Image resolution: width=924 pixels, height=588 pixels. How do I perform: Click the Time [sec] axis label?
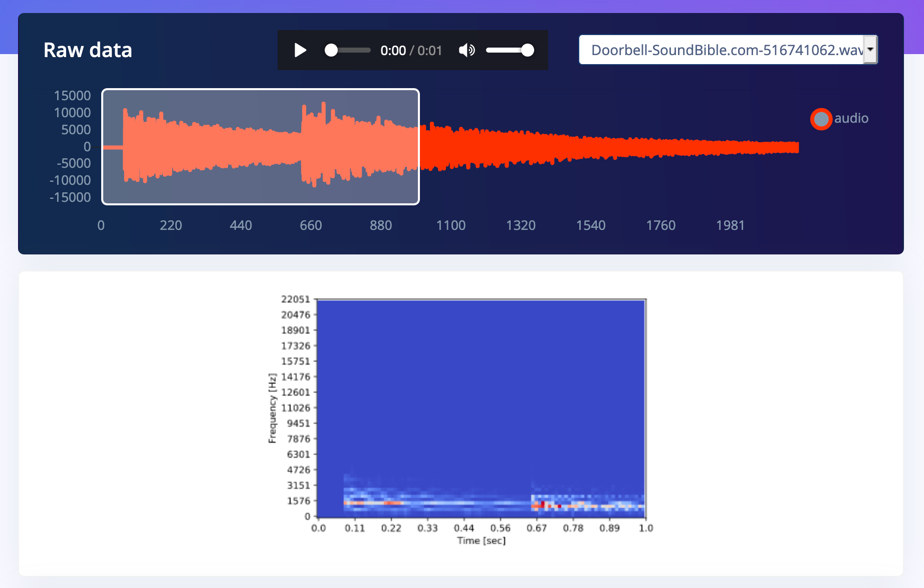(482, 540)
